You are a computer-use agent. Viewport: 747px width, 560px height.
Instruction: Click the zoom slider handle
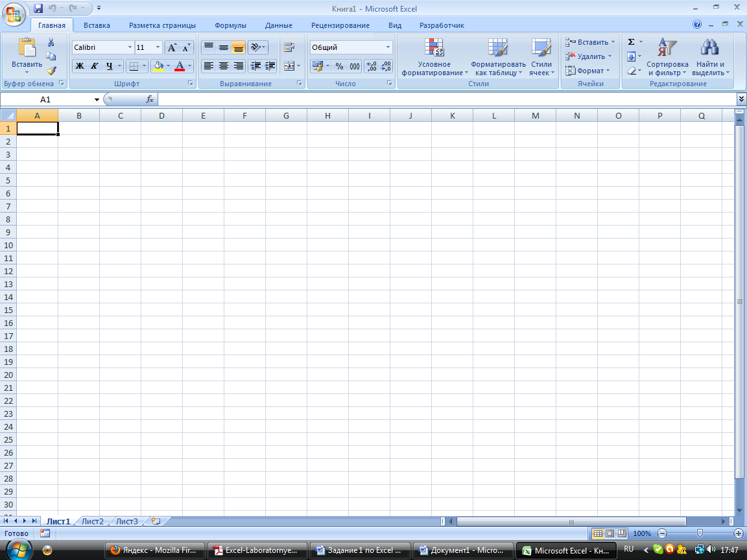(x=700, y=533)
